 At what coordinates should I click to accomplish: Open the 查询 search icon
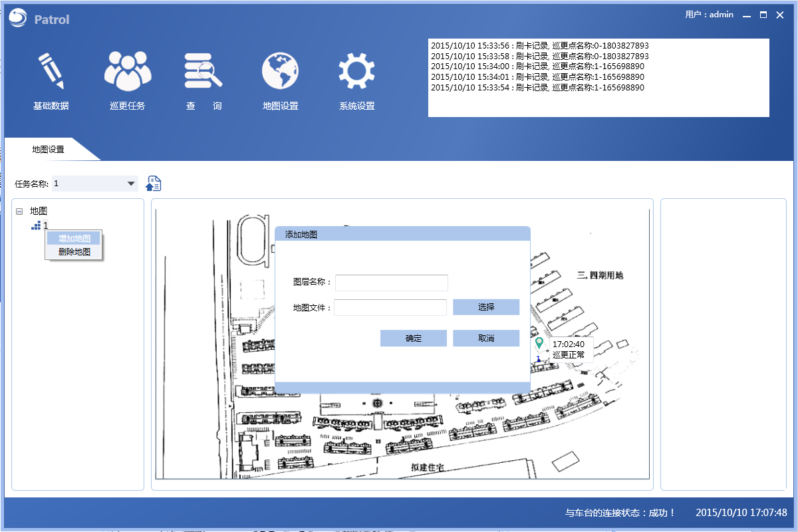pyautogui.click(x=203, y=72)
